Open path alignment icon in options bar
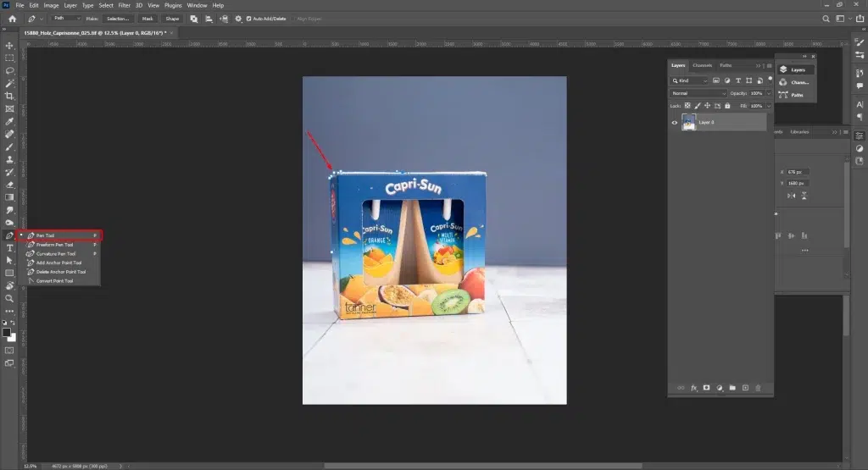 (x=209, y=19)
